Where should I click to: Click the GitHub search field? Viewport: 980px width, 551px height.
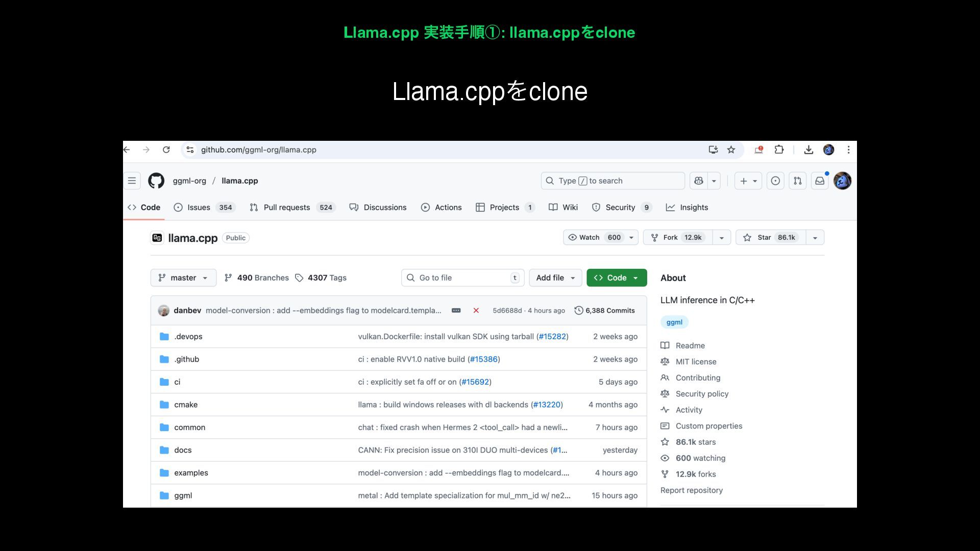point(612,181)
